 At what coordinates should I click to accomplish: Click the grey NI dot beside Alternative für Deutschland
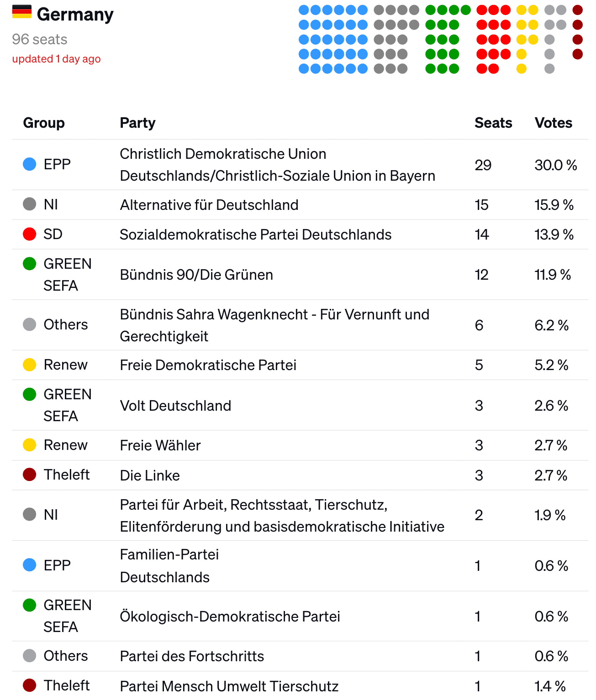pyautogui.click(x=30, y=204)
